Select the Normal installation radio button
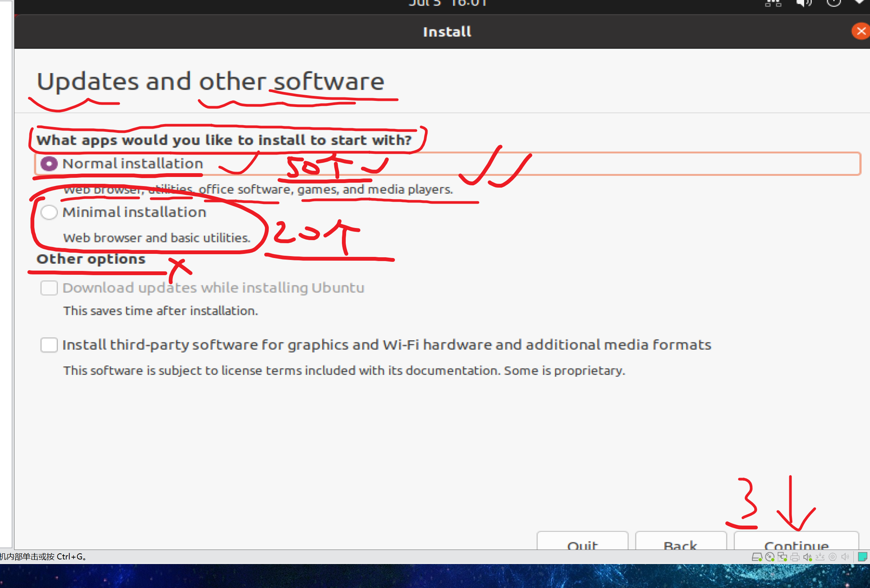The image size is (870, 588). point(49,164)
